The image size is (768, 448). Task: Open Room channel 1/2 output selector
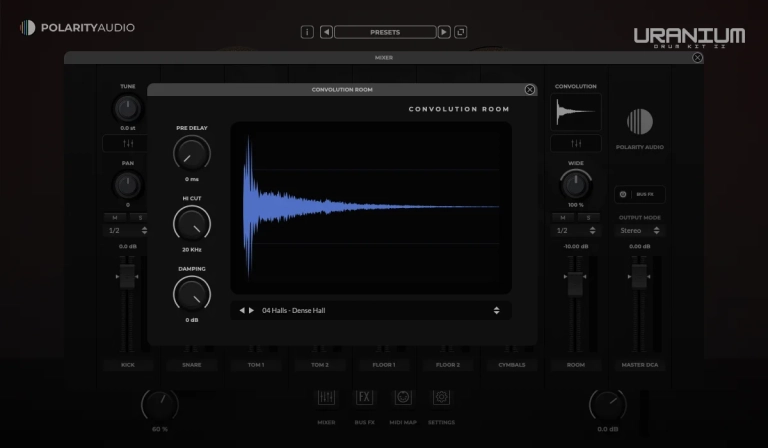coord(576,231)
